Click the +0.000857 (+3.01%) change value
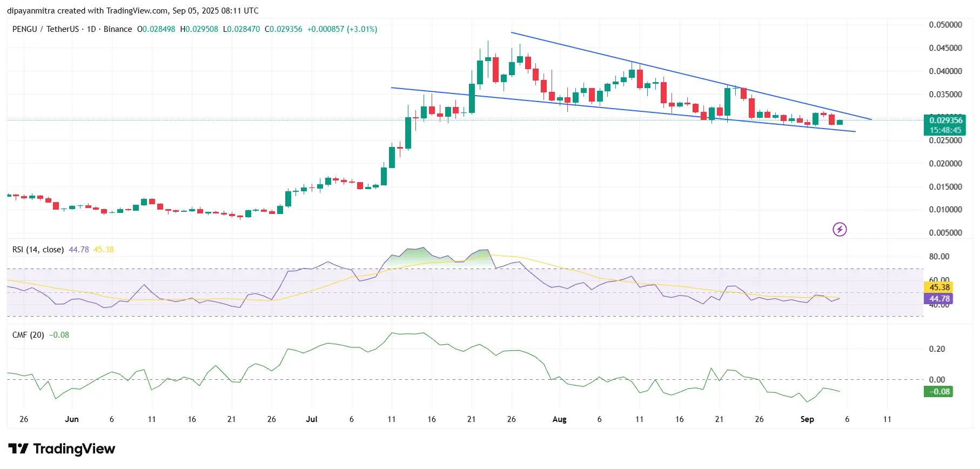The image size is (980, 469). (342, 29)
